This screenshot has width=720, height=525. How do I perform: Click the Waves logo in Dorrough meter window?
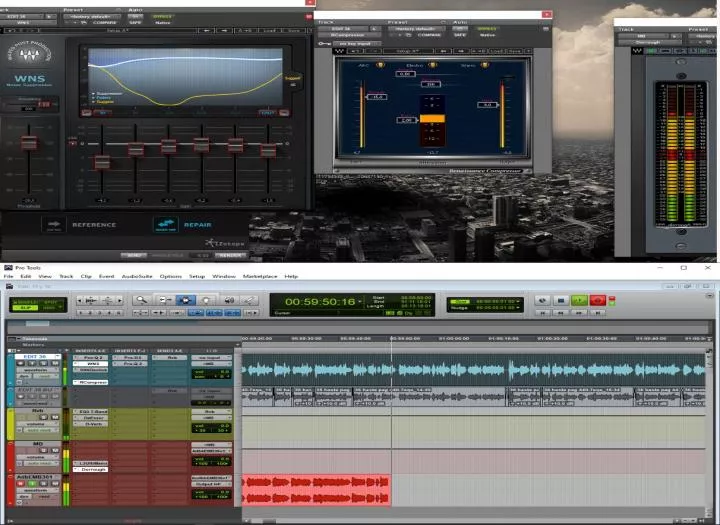pyautogui.click(x=637, y=51)
